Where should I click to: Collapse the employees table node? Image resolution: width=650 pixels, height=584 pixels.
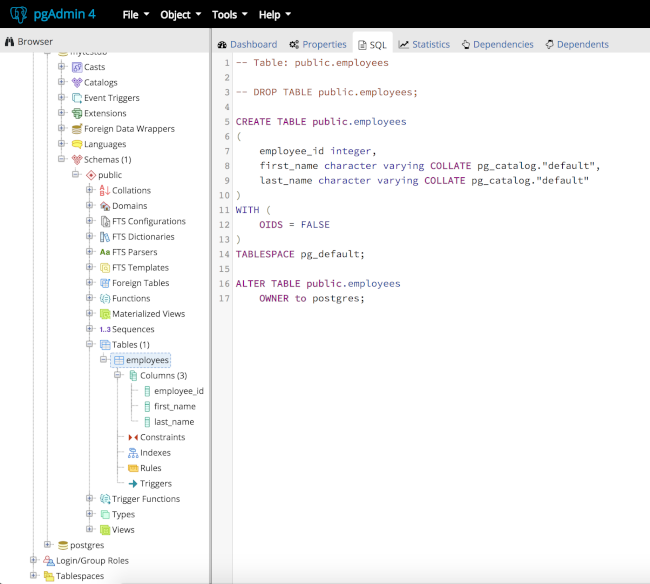coord(103,360)
